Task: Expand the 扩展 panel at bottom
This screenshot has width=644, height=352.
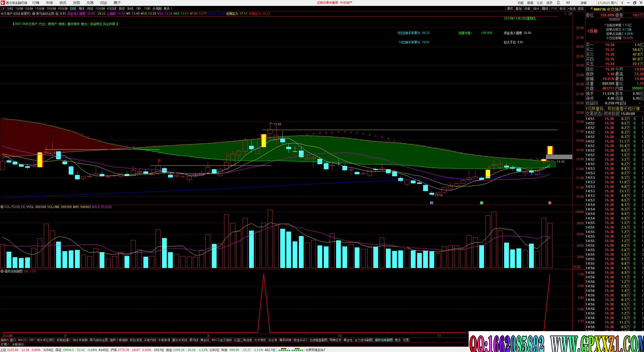Action: [5, 344]
